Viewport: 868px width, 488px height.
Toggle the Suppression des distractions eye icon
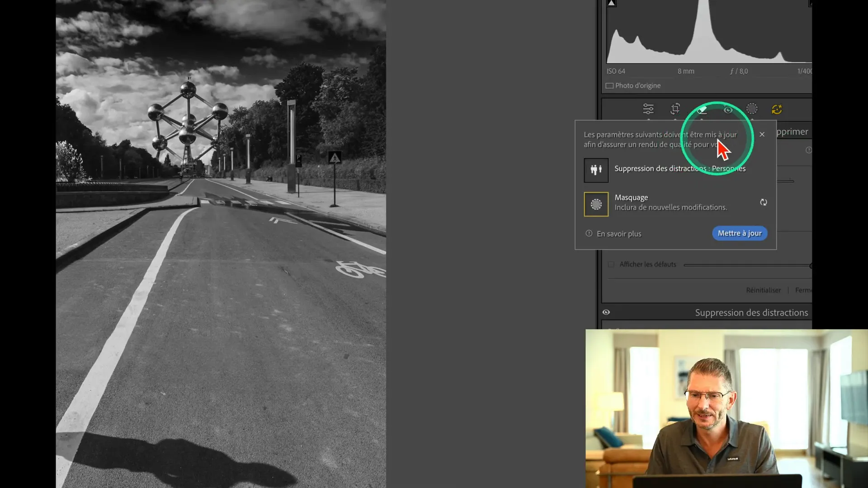[606, 312]
